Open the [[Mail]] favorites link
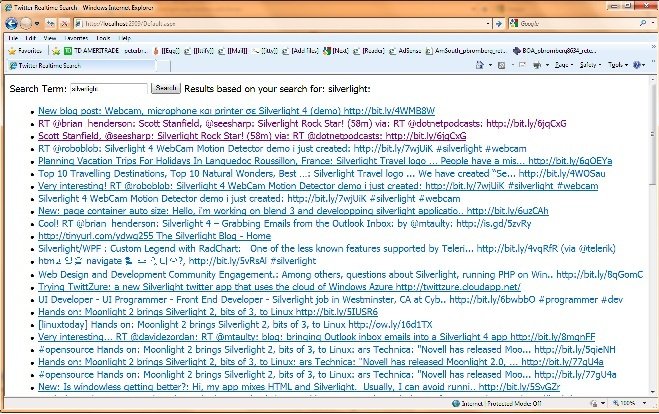The width and height of the screenshot is (659, 414). pos(233,51)
